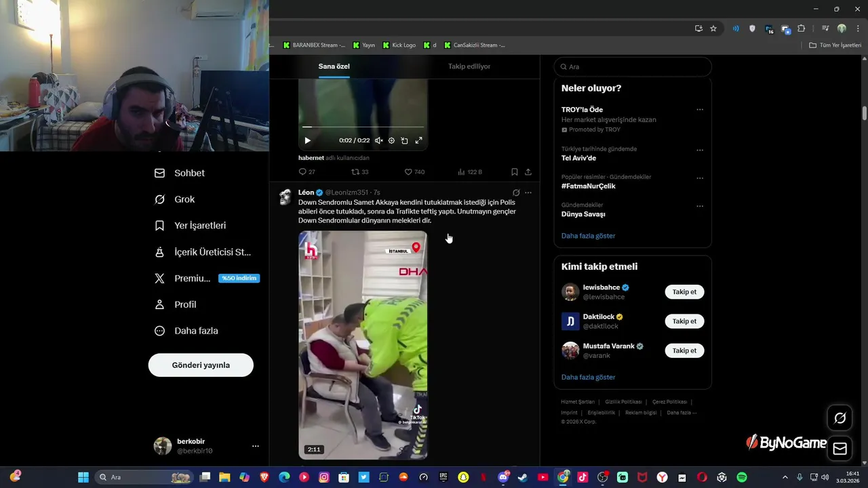The width and height of the screenshot is (868, 488).
Task: Open Windows Start menu
Action: coord(83,477)
